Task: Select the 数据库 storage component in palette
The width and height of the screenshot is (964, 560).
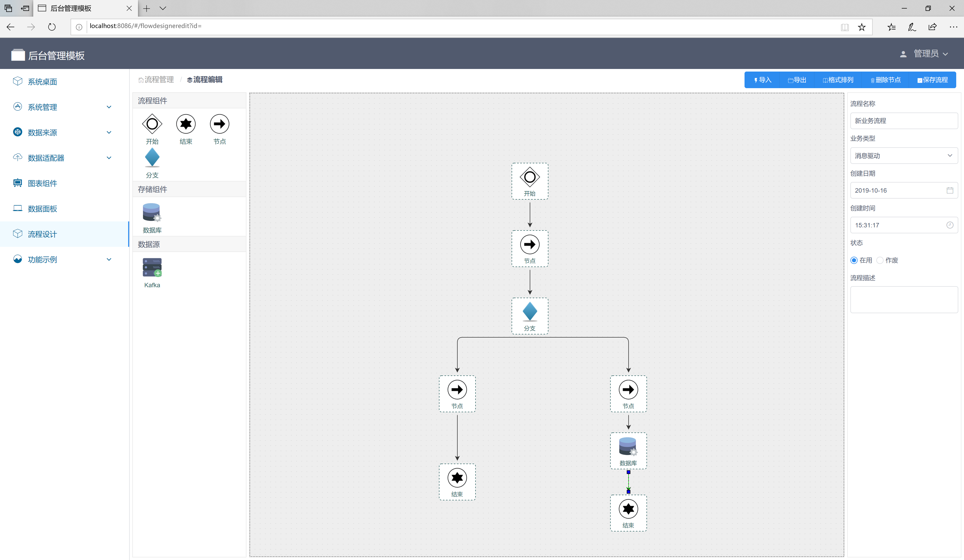Action: 152,213
